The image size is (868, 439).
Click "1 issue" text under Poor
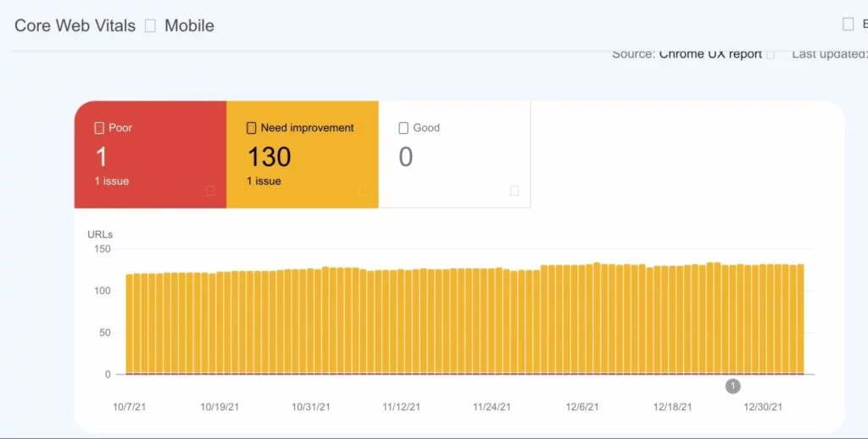click(111, 181)
